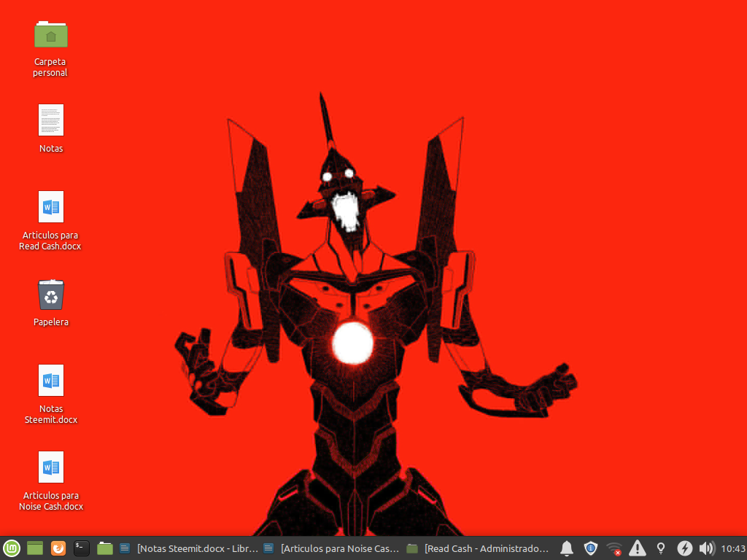Open the notifications bell in tray

coord(566,548)
